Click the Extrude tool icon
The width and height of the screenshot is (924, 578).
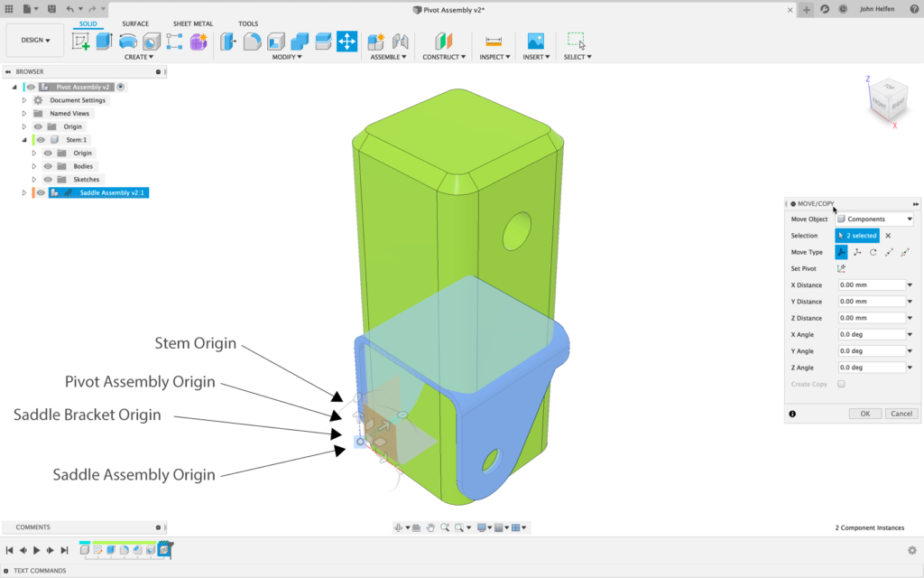[105, 41]
